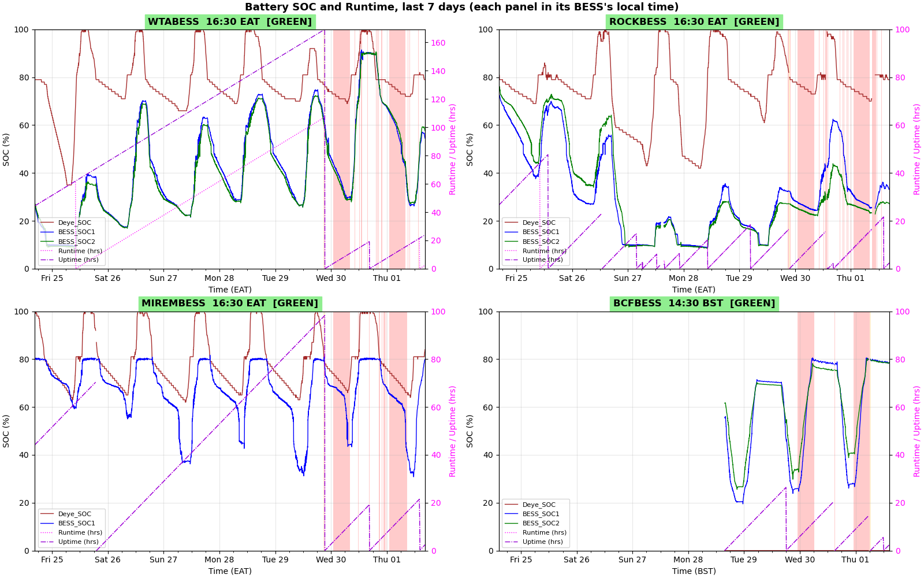
Task: Click the "160" right-axis tick on WTABESS
Action: point(438,43)
